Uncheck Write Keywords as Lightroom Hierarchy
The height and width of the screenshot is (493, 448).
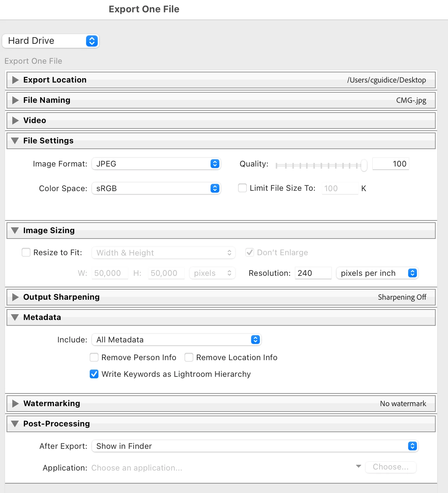coord(94,374)
